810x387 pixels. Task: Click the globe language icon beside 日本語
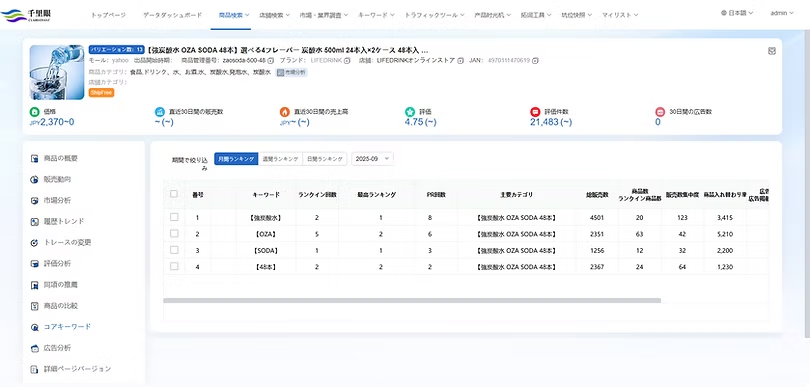click(724, 13)
